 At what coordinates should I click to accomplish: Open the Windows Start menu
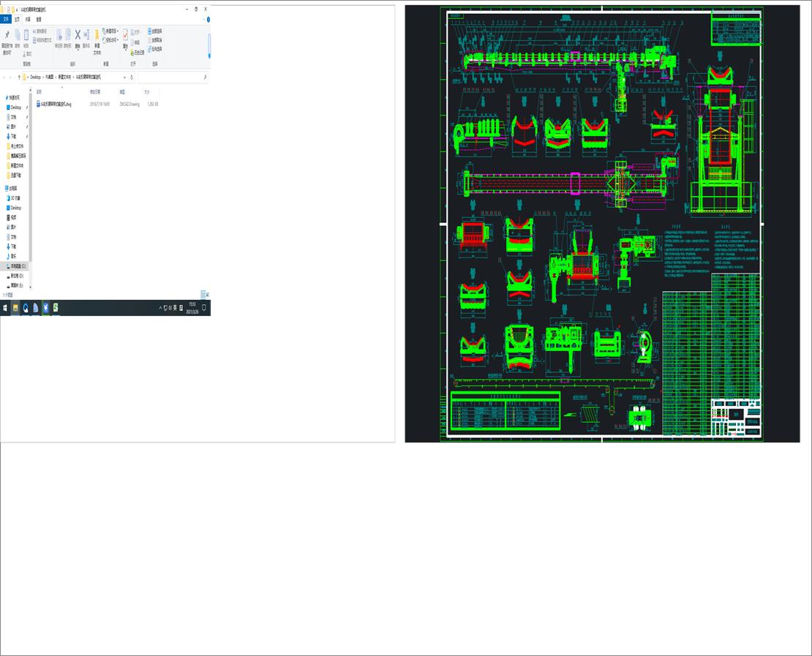(x=5, y=308)
